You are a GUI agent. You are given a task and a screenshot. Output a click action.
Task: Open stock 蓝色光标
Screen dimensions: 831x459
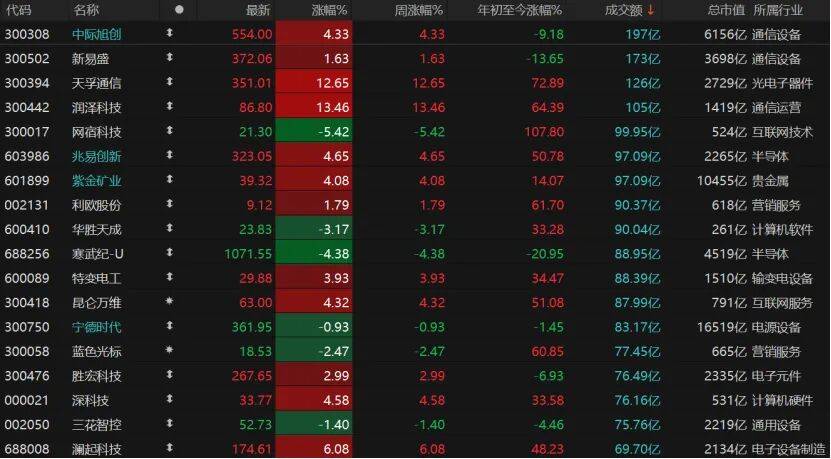pyautogui.click(x=97, y=351)
